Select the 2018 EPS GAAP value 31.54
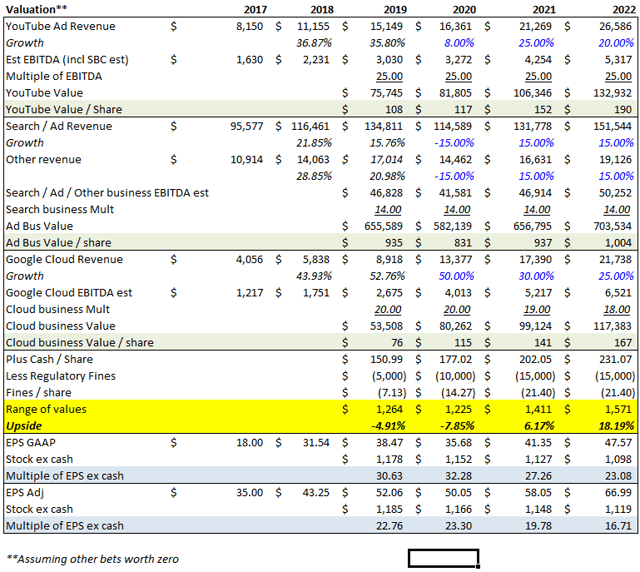 pyautogui.click(x=316, y=443)
